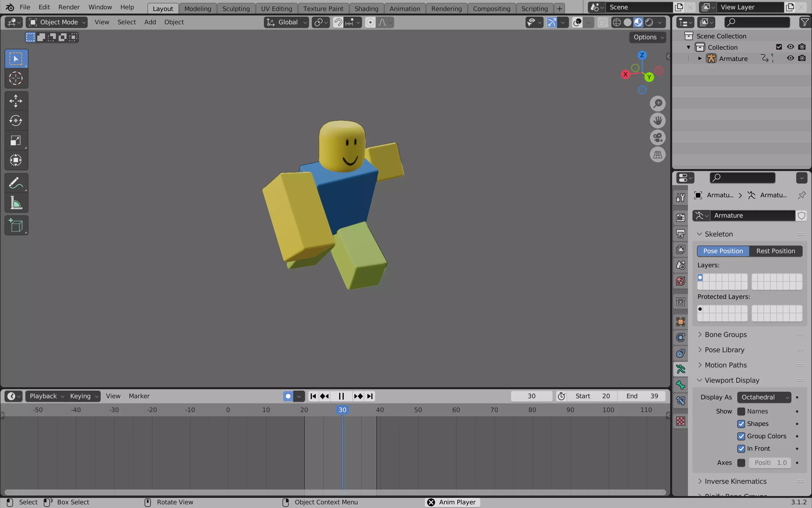812x508 pixels.
Task: Open the Render properties tab
Action: (680, 217)
